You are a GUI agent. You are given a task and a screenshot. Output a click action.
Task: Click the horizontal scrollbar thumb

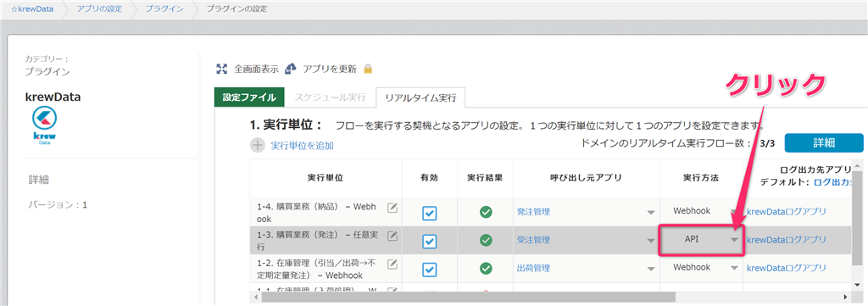point(468,298)
